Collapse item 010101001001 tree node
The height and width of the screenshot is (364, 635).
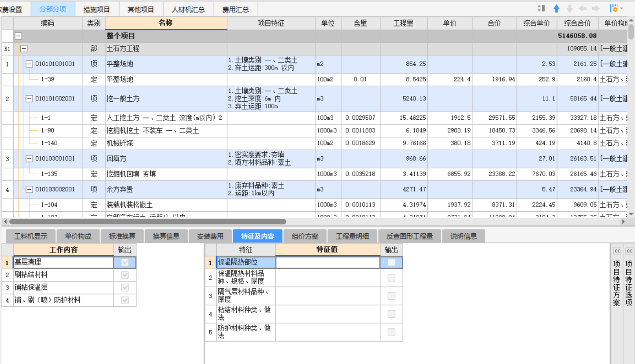[29, 64]
